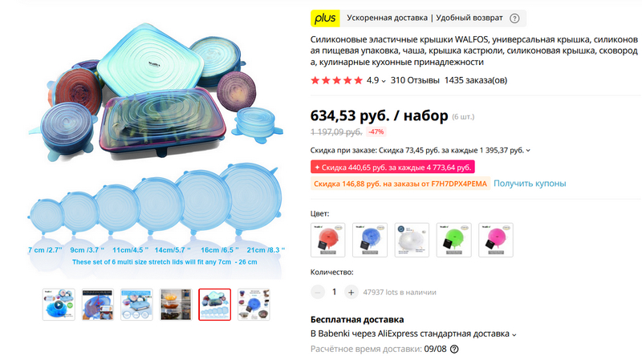
Task: Expand the AliExpress delivery method dropdown
Action: pyautogui.click(x=514, y=334)
